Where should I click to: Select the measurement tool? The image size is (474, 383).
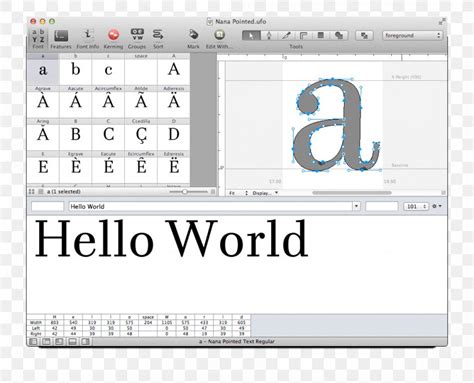(x=304, y=35)
